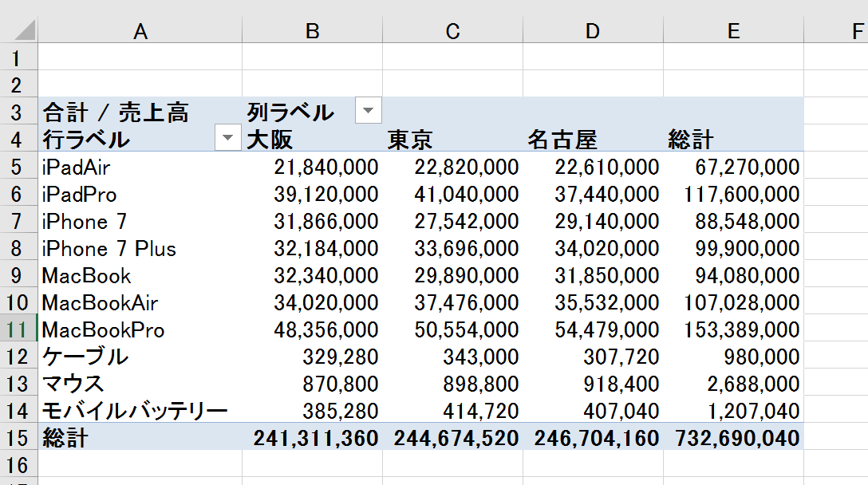
Task: Select column E header
Action: [733, 30]
